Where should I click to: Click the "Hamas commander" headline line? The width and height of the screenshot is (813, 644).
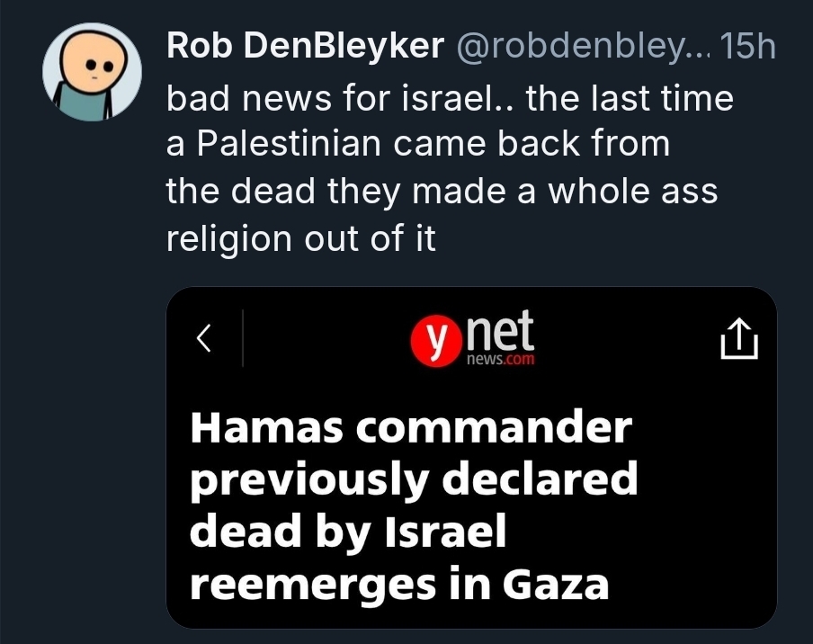click(411, 428)
